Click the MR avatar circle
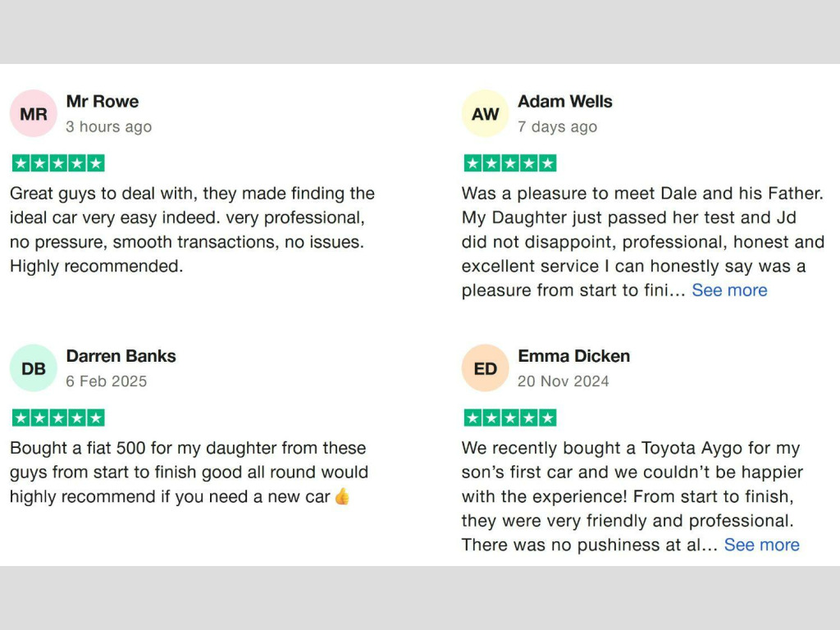 (33, 114)
